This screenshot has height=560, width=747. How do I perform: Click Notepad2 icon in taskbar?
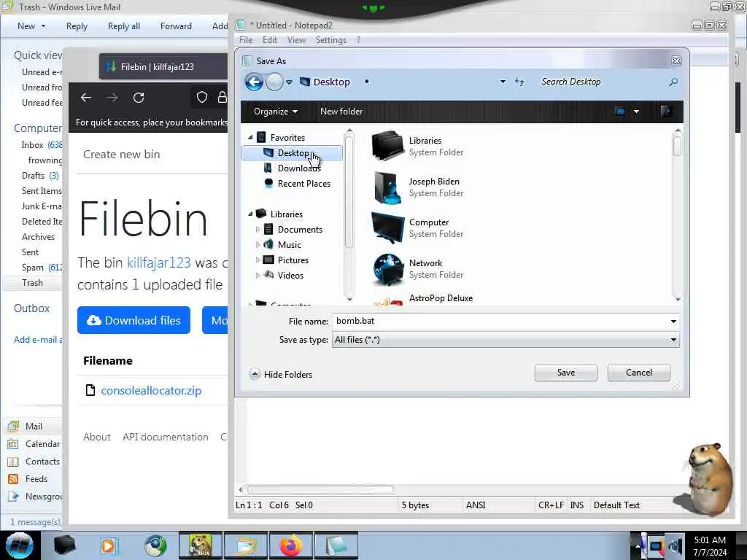tap(336, 545)
